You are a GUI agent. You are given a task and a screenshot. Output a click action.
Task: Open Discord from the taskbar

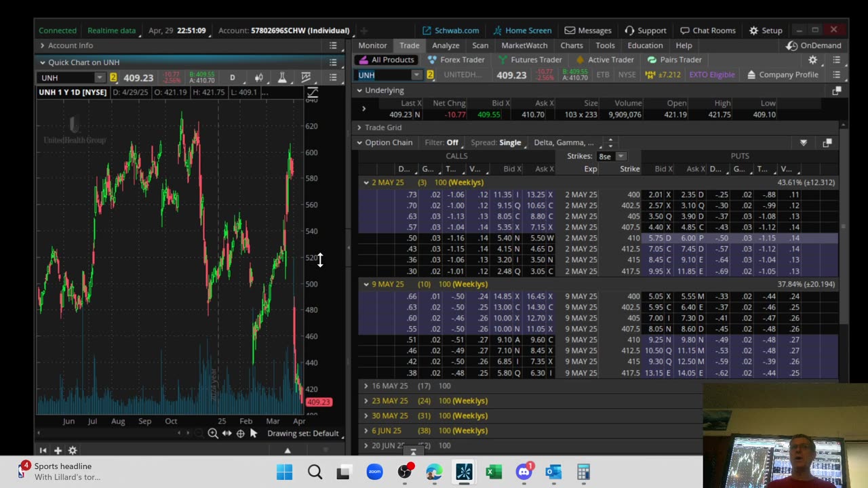pyautogui.click(x=524, y=472)
